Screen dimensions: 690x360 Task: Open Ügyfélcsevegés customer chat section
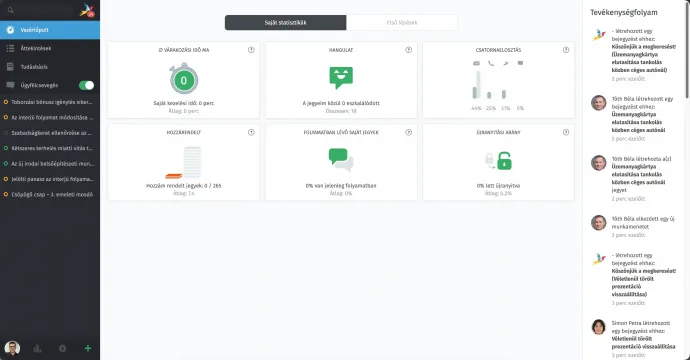[x=39, y=85]
